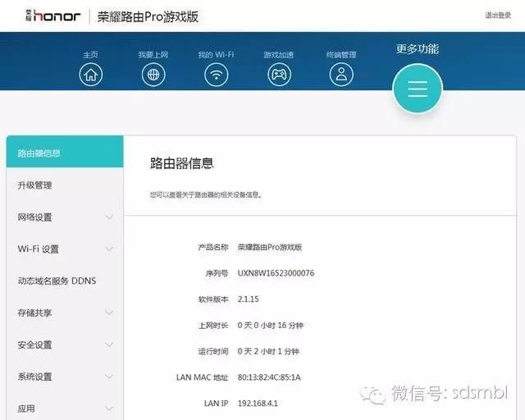Open the 我的 Wi-Fi signal icon
Screen dimensions: 525x420
tap(217, 75)
